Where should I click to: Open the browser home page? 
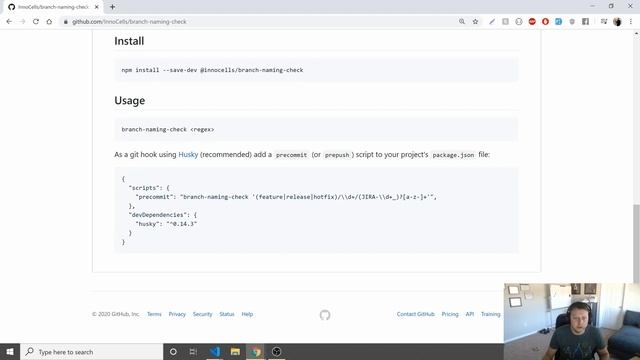click(x=49, y=22)
